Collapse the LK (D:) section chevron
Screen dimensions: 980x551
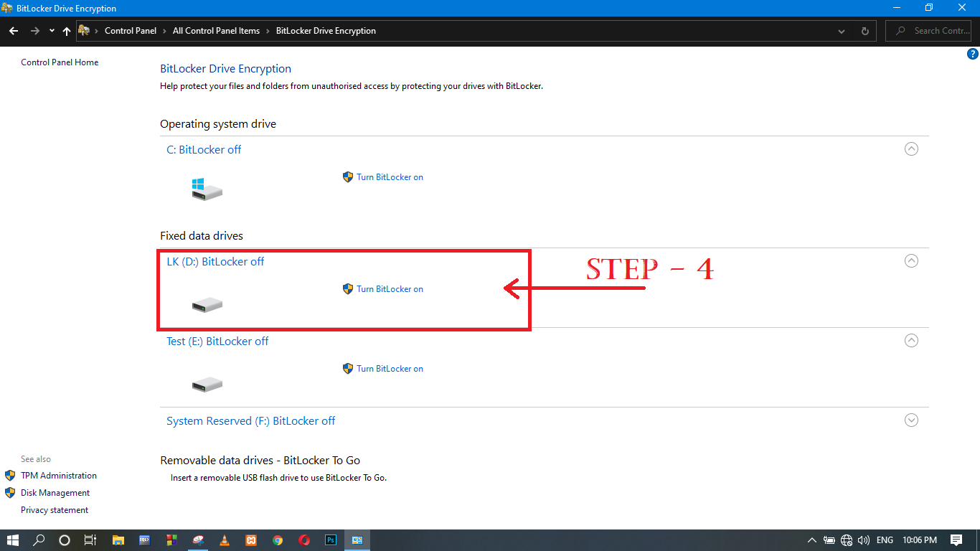pos(911,261)
